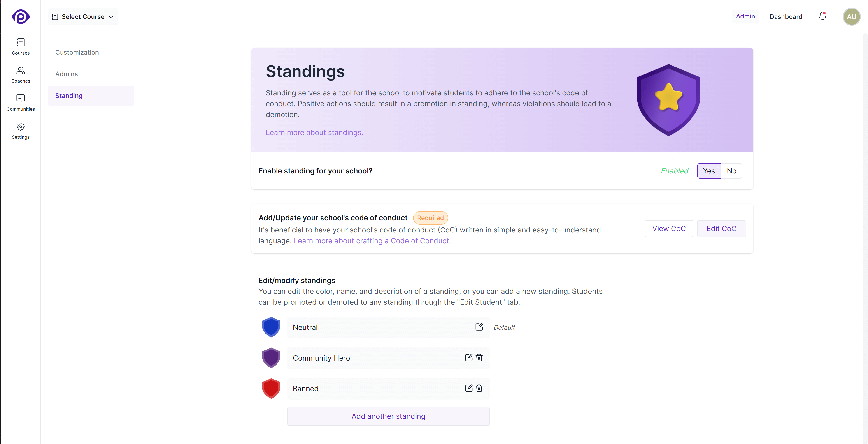The image size is (868, 444).
Task: Disable standing by clicking No
Action: [x=732, y=171]
